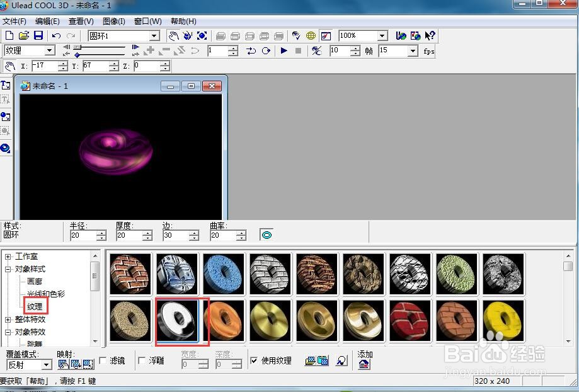This screenshot has height=392, width=579.
Task: Open the 圆环1 object dropdown
Action: point(154,36)
